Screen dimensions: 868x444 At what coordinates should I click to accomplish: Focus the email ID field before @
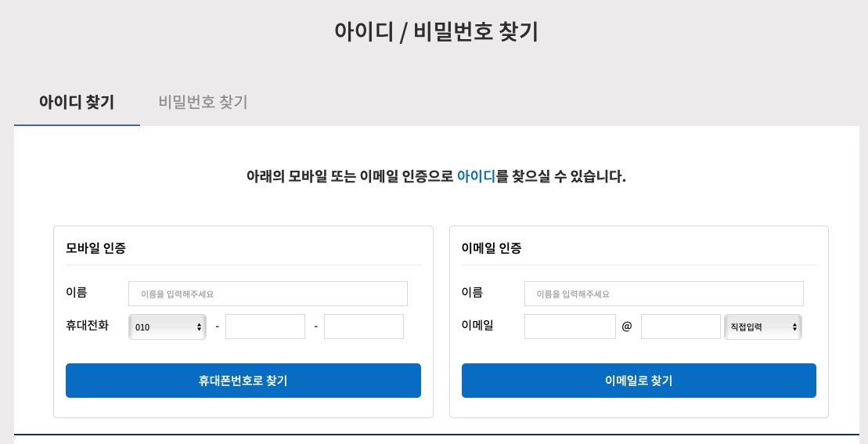click(570, 327)
